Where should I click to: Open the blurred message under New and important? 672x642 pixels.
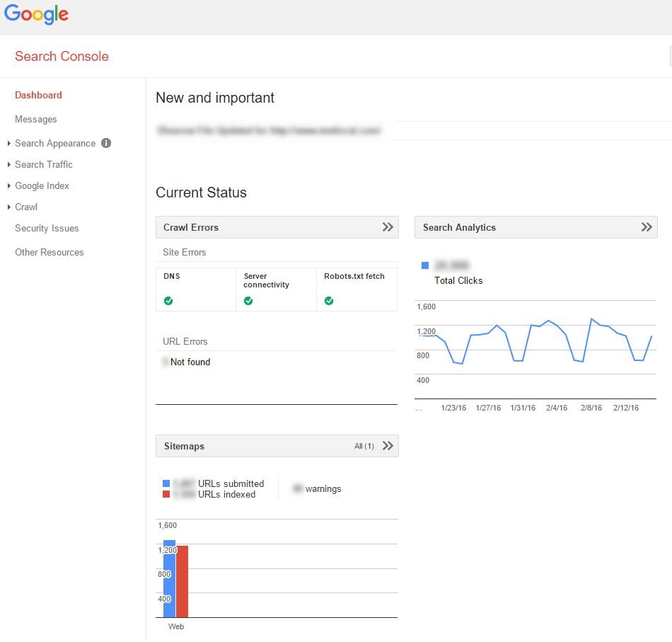(x=269, y=130)
